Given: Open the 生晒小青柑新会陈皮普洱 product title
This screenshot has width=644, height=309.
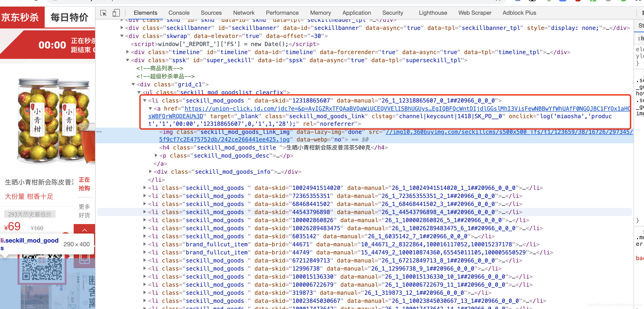Looking at the screenshot, I should (39, 182).
